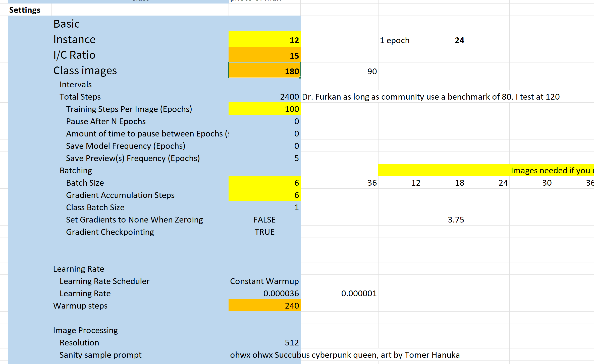594x364 pixels.
Task: Click Training Steps Per Image value 100
Action: [264, 109]
